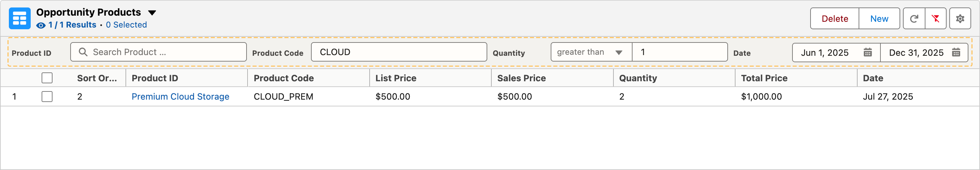Sort by the Product Code column header
The height and width of the screenshot is (170, 980).
pos(284,78)
